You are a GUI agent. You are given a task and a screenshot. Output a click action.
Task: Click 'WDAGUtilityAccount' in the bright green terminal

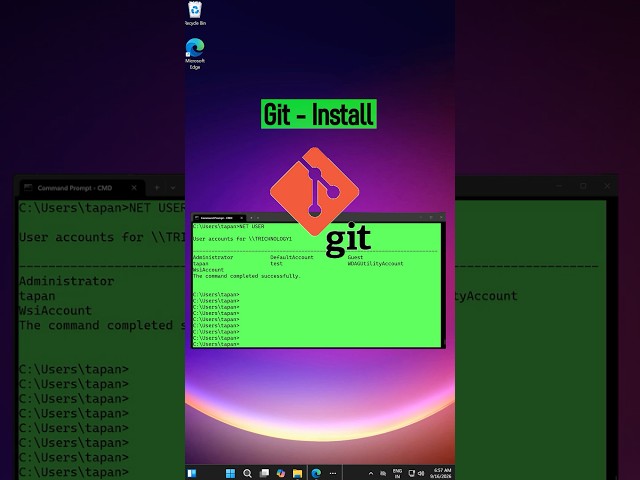[x=375, y=264]
